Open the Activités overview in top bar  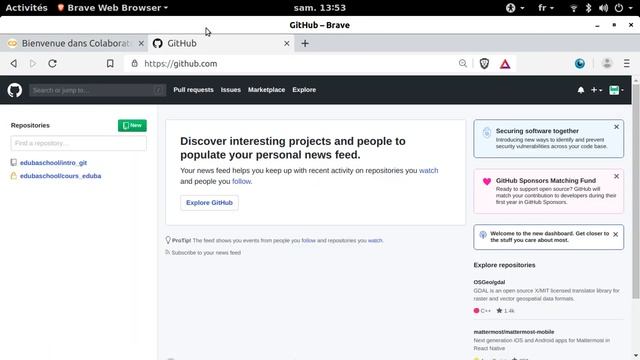pyautogui.click(x=27, y=8)
